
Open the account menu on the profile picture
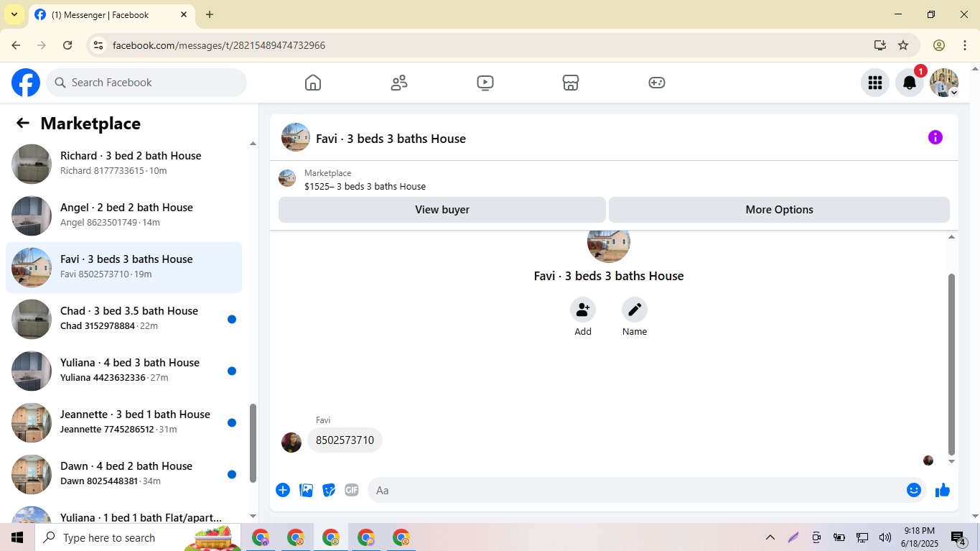coord(944,83)
